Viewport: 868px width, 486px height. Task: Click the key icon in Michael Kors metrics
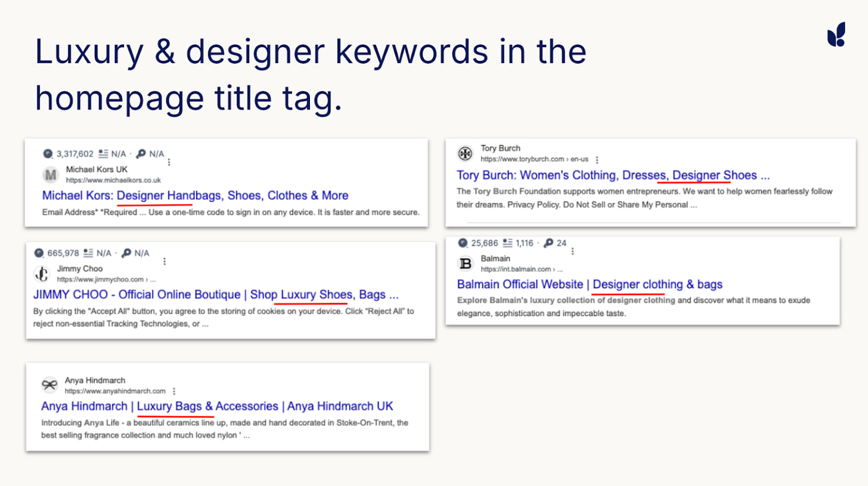pos(141,154)
